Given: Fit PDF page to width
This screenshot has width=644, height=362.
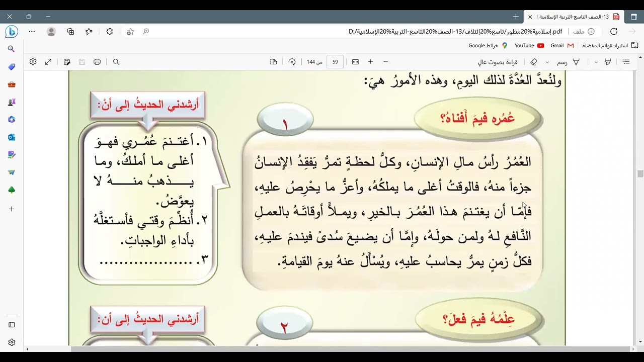Looking at the screenshot, I should [356, 62].
